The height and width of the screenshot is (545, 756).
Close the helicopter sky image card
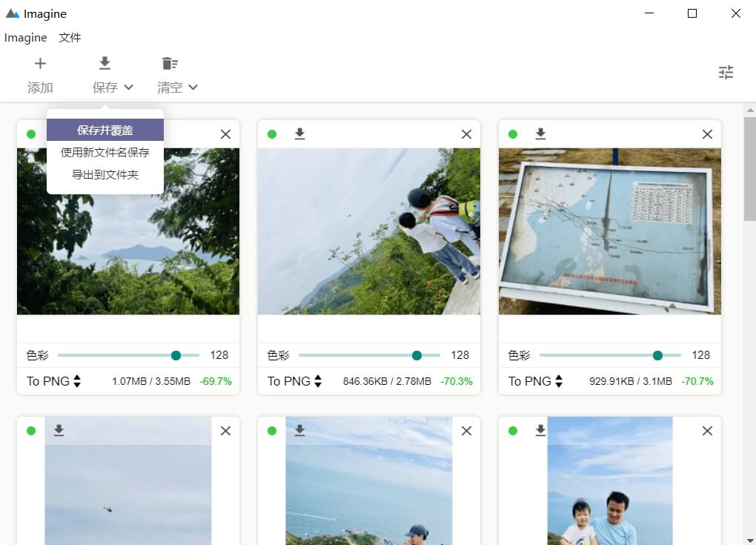coord(225,431)
